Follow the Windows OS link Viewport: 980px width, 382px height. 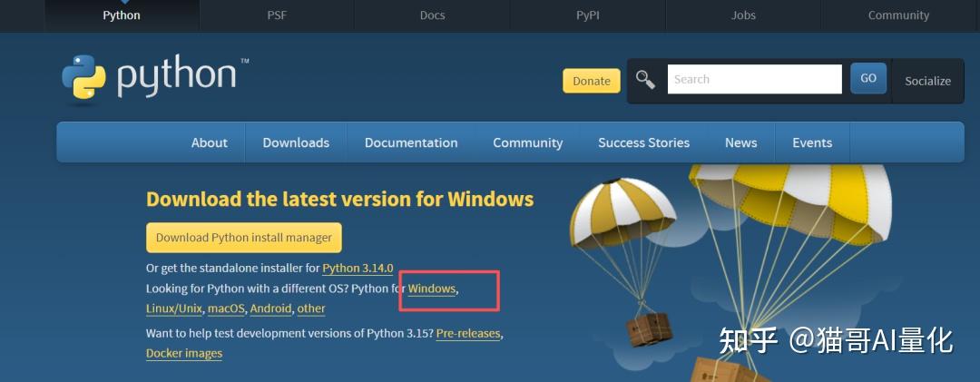pyautogui.click(x=432, y=289)
